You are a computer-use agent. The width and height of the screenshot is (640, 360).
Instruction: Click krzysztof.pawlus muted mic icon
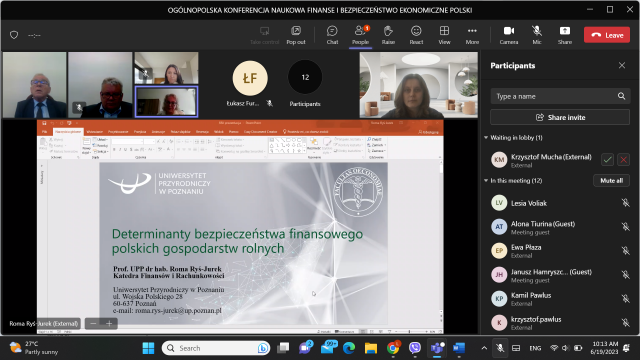(625, 323)
